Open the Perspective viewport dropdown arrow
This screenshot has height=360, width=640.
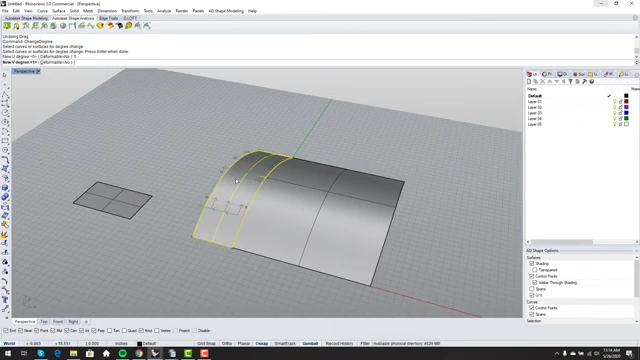click(38, 71)
